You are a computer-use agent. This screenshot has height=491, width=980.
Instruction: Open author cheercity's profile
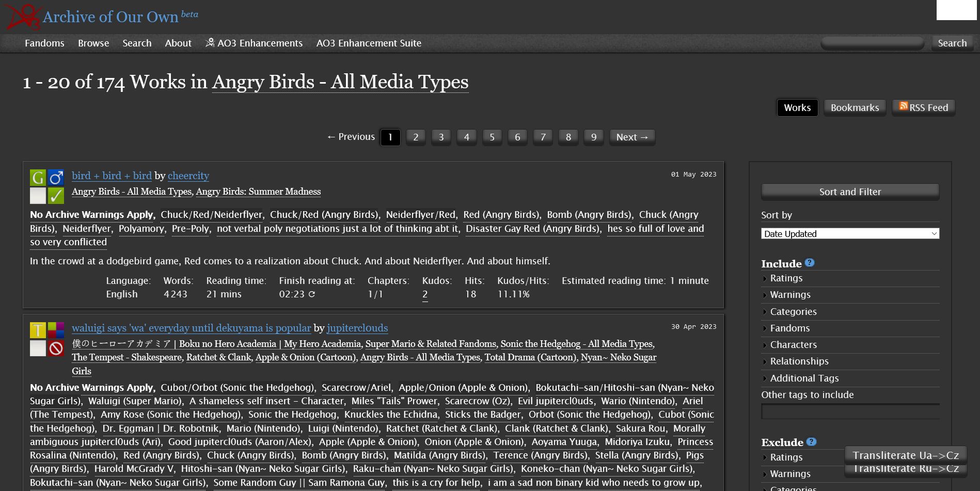[188, 176]
